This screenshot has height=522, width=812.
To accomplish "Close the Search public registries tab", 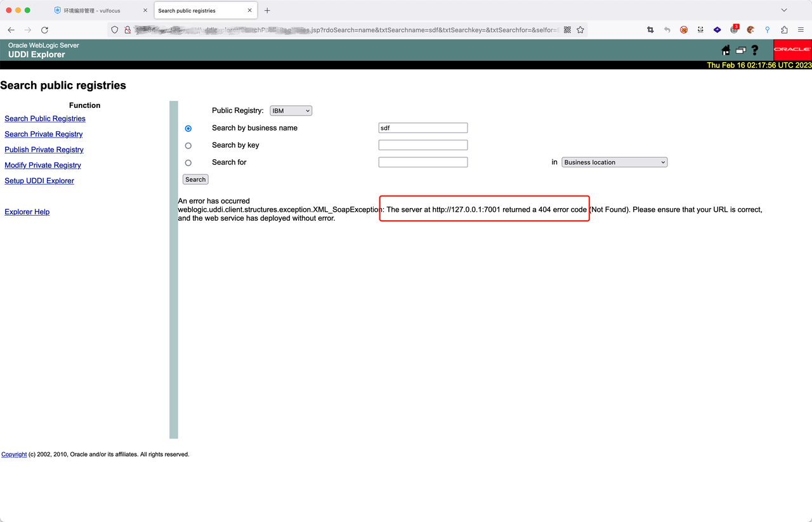I will [x=250, y=11].
